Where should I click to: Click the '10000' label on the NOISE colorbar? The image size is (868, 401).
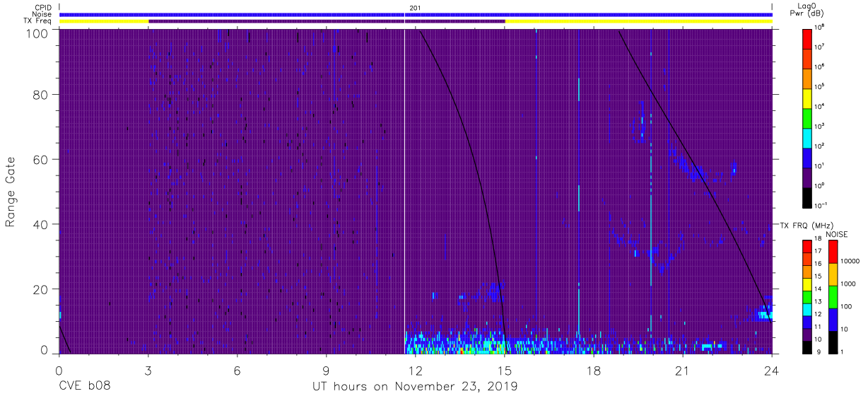click(x=850, y=262)
